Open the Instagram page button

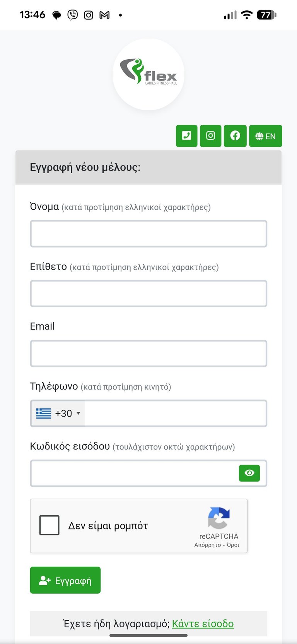210,136
